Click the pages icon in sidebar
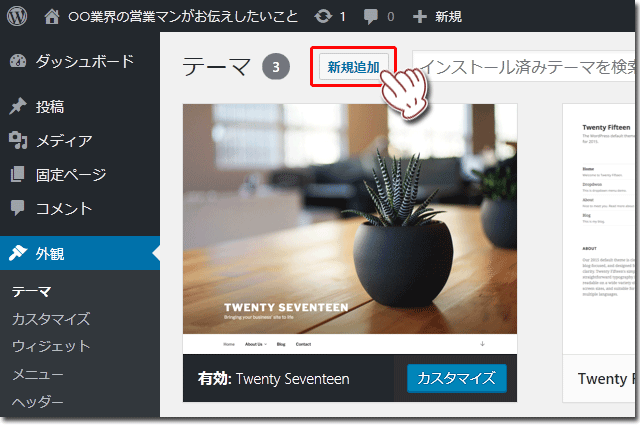Viewport: 640px width, 425px height. click(18, 174)
